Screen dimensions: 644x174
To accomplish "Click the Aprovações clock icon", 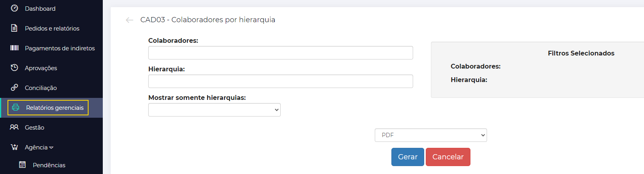I will click(14, 68).
